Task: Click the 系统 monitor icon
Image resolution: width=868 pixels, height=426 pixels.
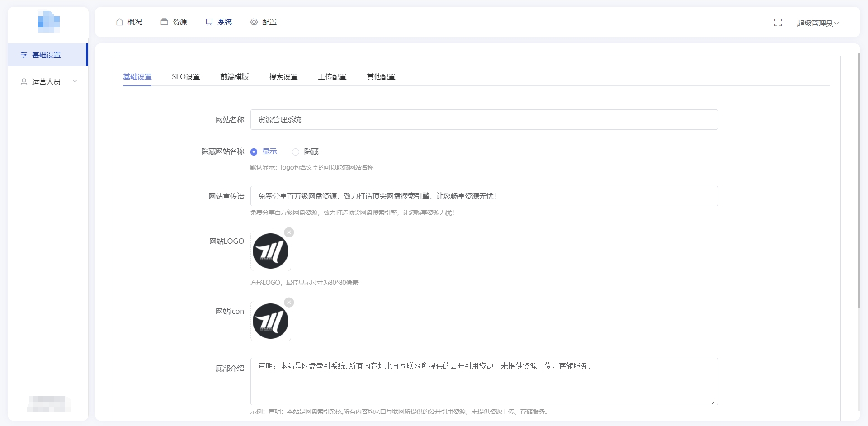Action: click(x=209, y=22)
